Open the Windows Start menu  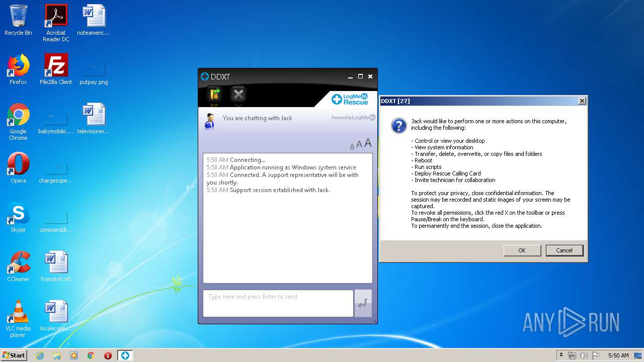(x=14, y=355)
